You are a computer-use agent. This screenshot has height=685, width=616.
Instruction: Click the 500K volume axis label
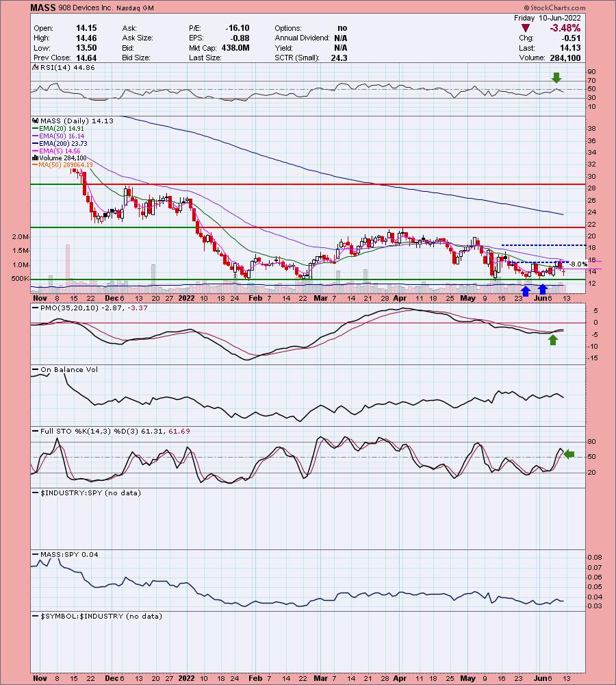20,278
